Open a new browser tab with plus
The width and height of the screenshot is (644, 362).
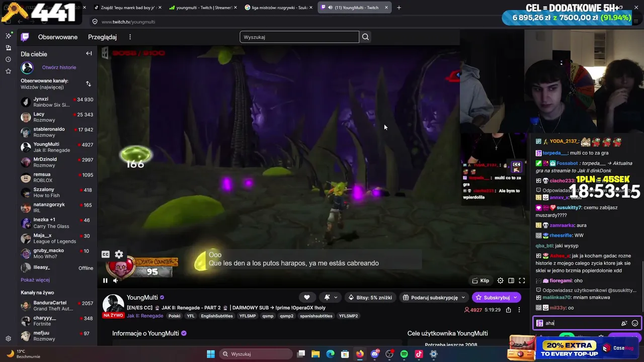click(399, 8)
